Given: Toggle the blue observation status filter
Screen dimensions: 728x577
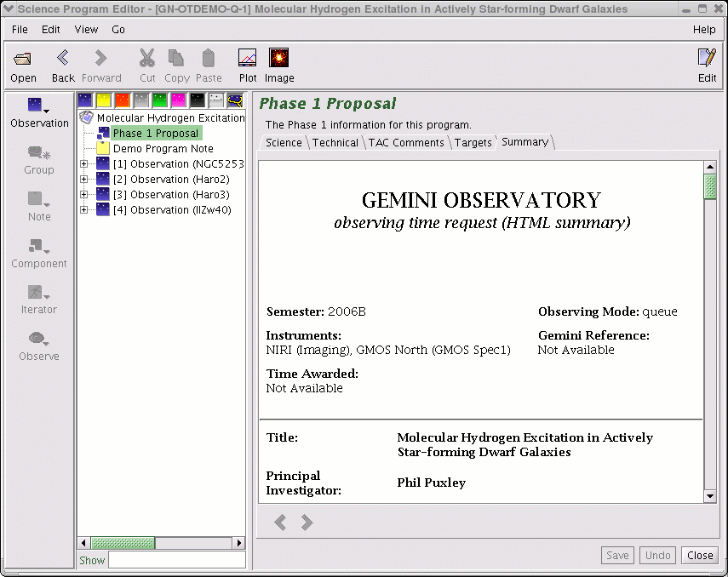Looking at the screenshot, I should (x=85, y=100).
